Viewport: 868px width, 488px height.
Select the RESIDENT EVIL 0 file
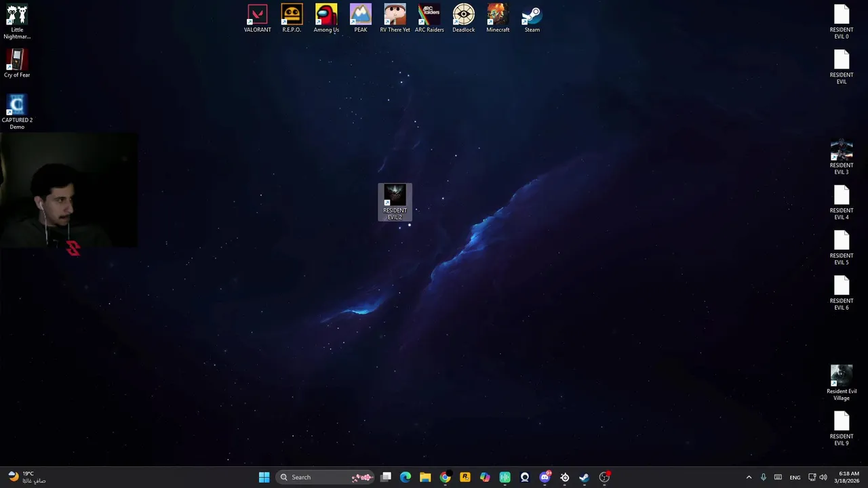pyautogui.click(x=842, y=22)
